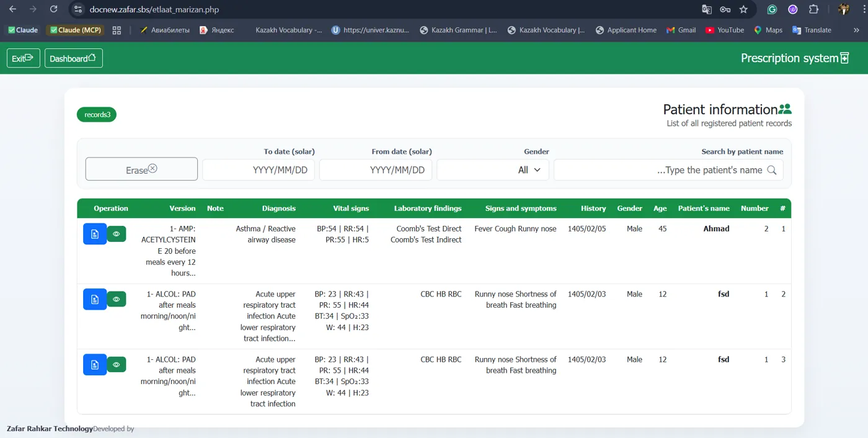View fsd record 2 with the eye button

tap(117, 299)
